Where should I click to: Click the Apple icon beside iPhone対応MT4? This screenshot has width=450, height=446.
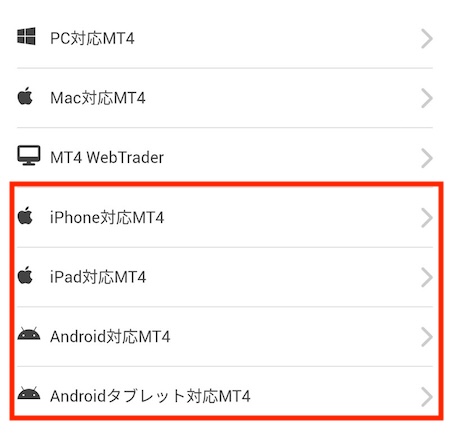(x=25, y=216)
